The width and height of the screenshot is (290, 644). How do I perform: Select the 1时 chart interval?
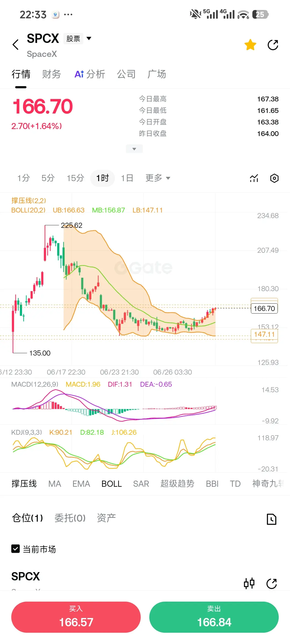point(103,178)
